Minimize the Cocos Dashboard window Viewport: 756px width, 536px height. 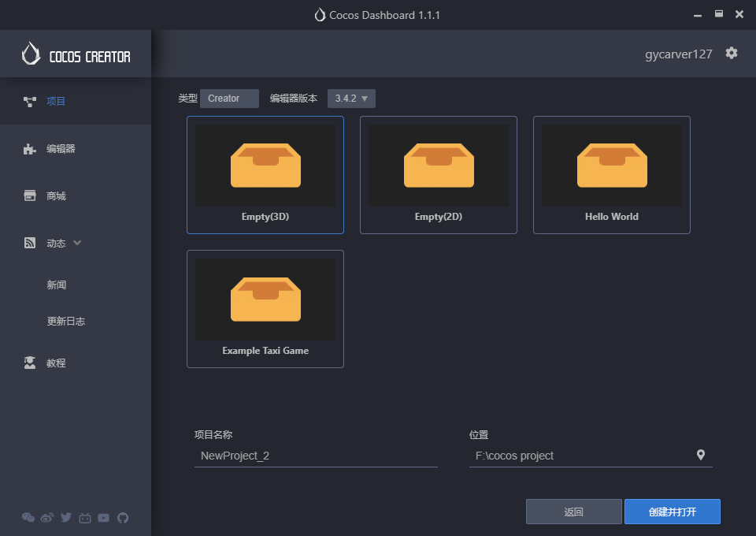click(698, 15)
